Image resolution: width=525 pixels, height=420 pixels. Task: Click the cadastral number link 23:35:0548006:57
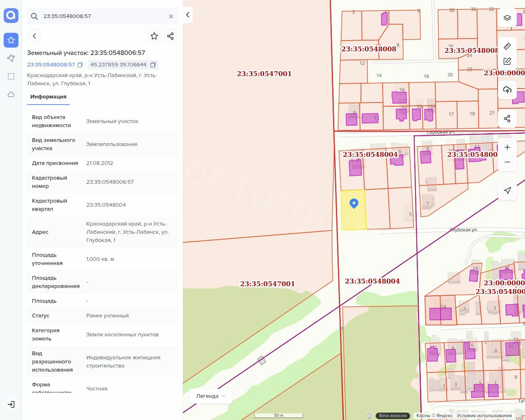[x=51, y=65]
